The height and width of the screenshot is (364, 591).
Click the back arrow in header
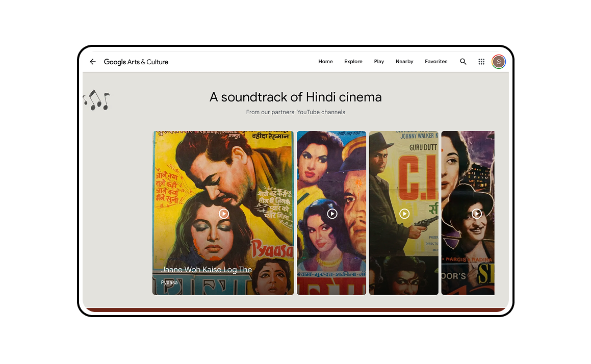point(93,62)
